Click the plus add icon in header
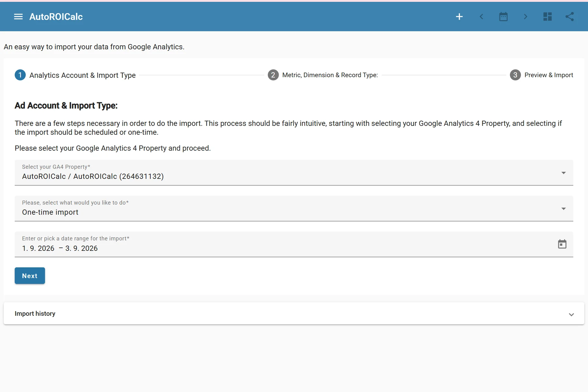 (459, 17)
